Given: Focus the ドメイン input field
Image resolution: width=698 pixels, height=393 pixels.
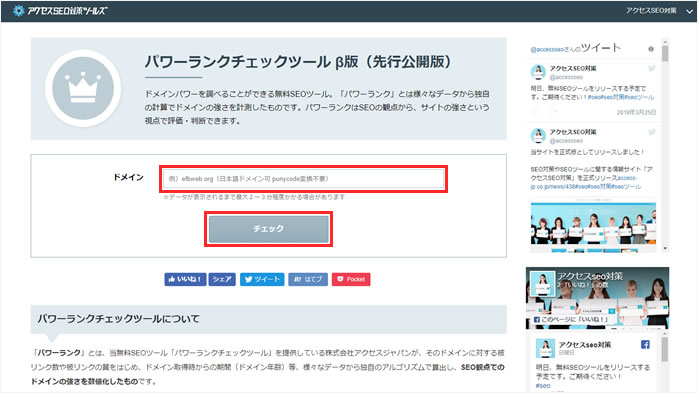Looking at the screenshot, I should [304, 179].
